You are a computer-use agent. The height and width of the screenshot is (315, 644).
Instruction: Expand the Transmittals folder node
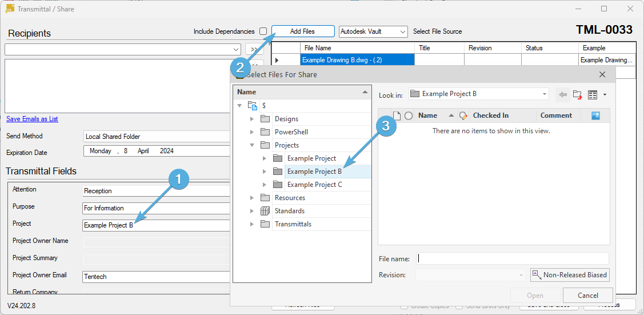pos(252,224)
